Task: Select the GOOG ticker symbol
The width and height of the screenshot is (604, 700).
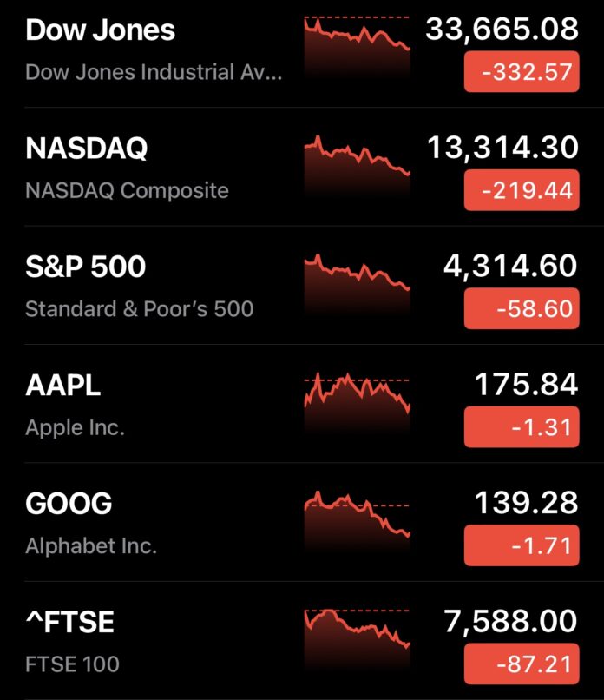Action: click(69, 504)
